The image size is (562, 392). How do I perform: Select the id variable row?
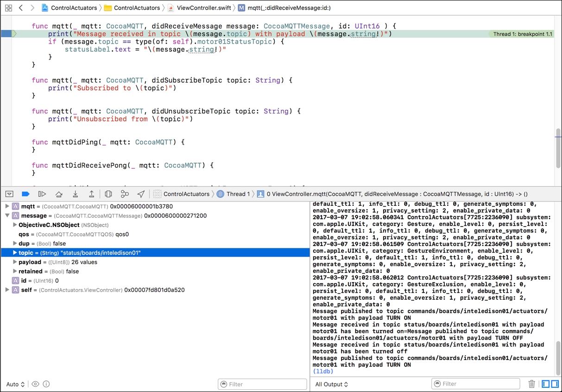(155, 280)
